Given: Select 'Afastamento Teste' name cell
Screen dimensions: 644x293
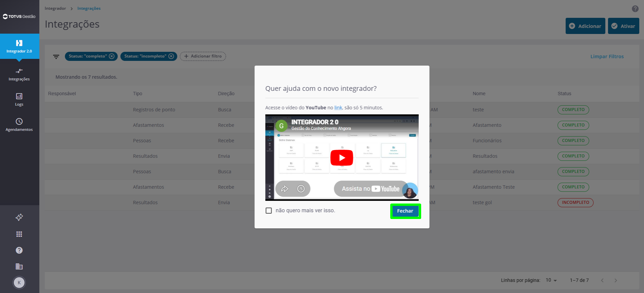Looking at the screenshot, I should pos(493,187).
